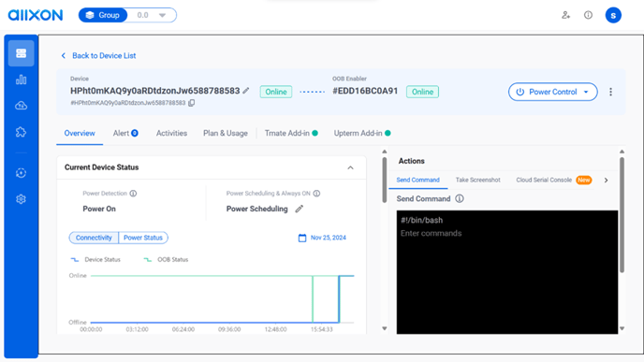Open the Upterm Add-in tab
Image resolution: width=644 pixels, height=362 pixels.
coord(362,134)
